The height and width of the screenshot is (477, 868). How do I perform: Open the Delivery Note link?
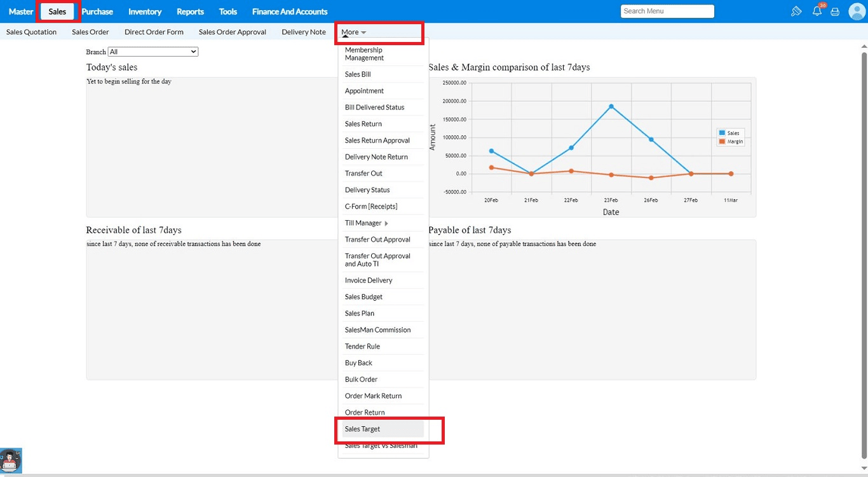click(x=304, y=32)
